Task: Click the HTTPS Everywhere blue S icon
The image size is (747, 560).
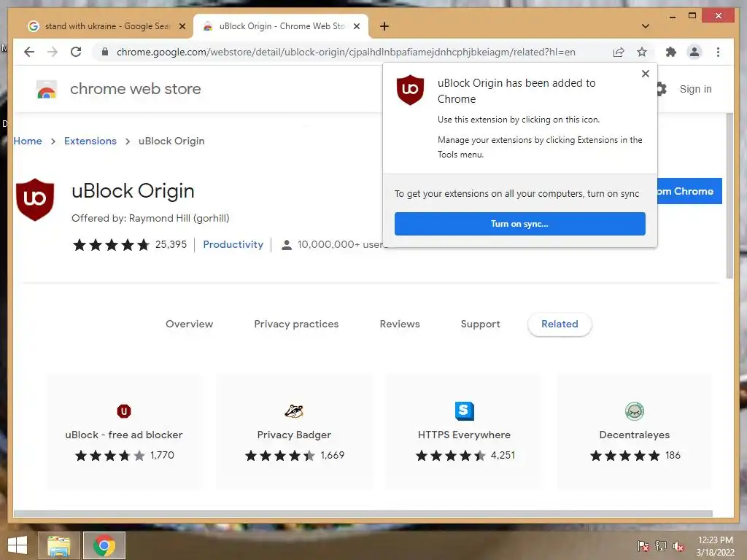Action: (465, 411)
